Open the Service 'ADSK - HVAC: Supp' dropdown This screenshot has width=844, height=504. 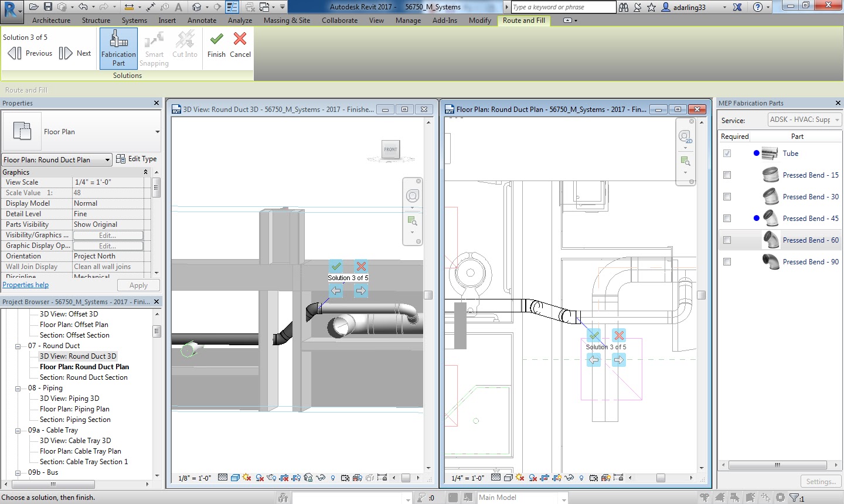pyautogui.click(x=805, y=120)
